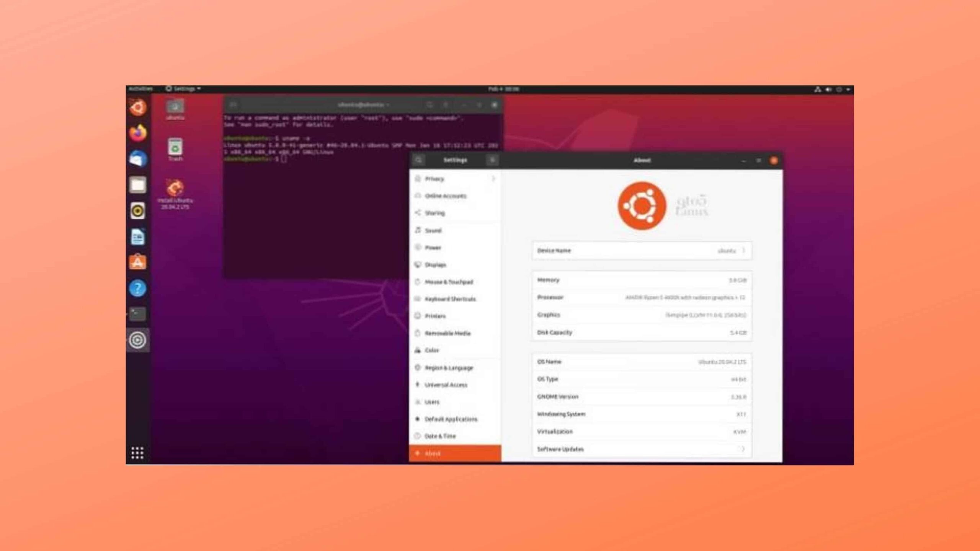Open Install Ubuntu 20.04.2 LTS desktop icon

point(175,194)
